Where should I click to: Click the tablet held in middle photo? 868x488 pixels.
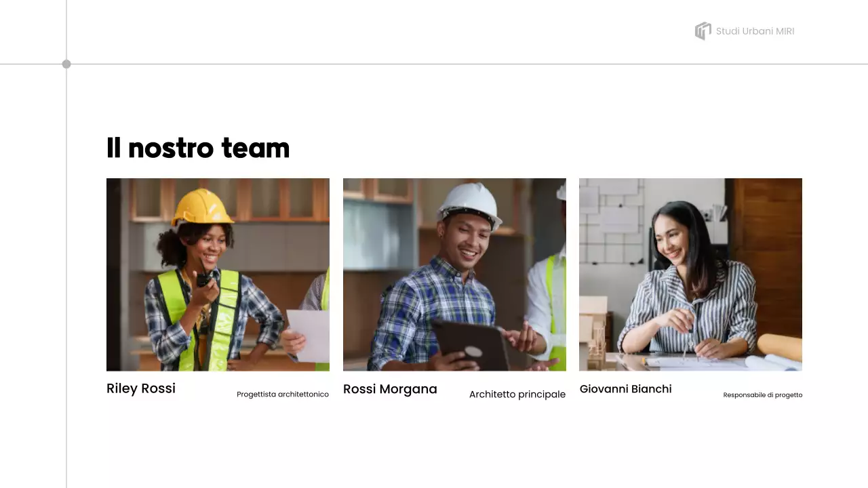point(472,344)
